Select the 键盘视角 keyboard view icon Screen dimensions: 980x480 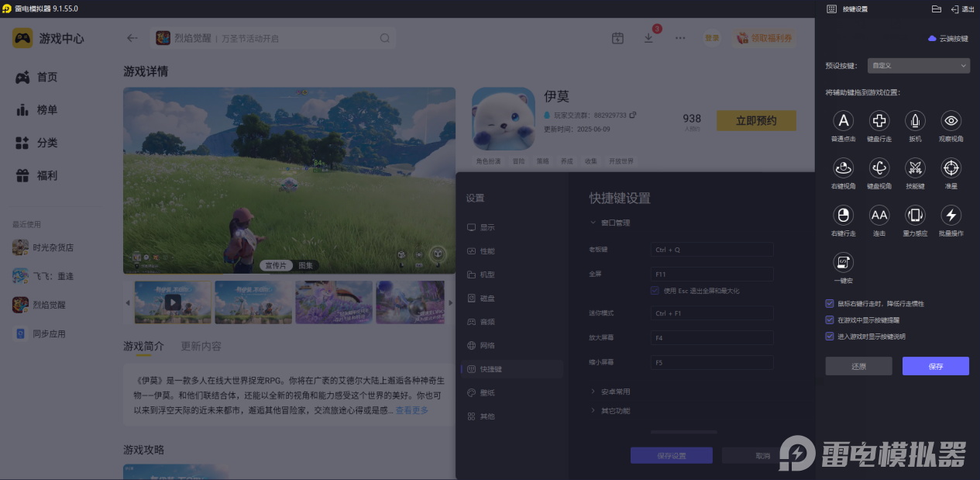(879, 167)
